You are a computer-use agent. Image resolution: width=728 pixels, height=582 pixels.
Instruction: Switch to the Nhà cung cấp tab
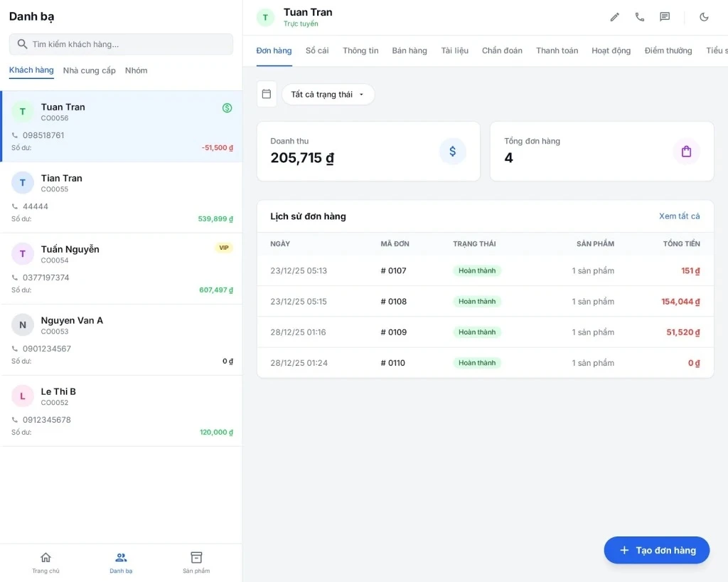click(x=89, y=70)
